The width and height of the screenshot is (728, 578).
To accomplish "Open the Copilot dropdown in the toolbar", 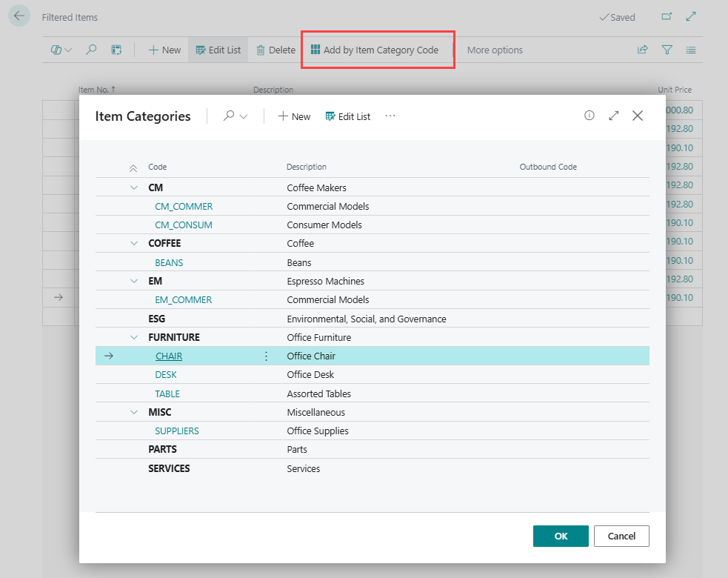I will (x=61, y=50).
